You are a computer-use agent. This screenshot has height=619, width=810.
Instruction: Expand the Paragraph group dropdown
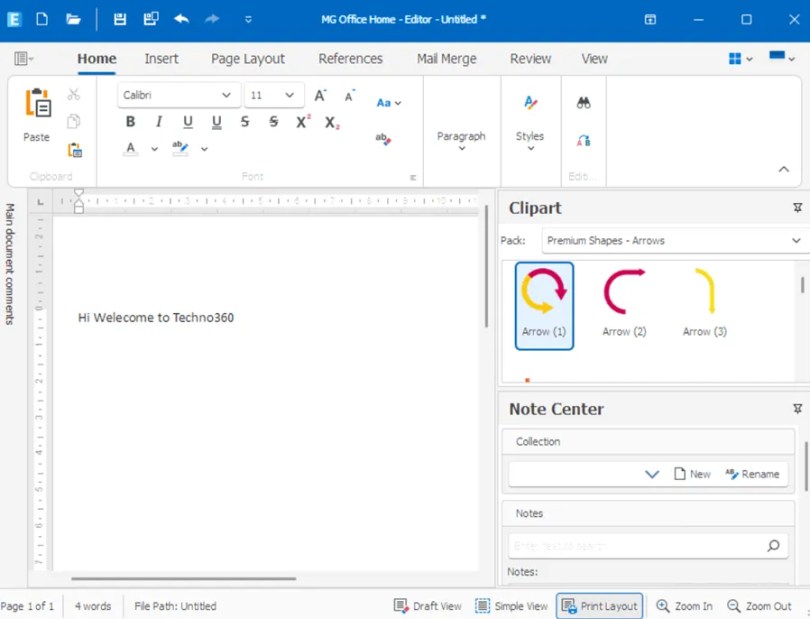[461, 140]
